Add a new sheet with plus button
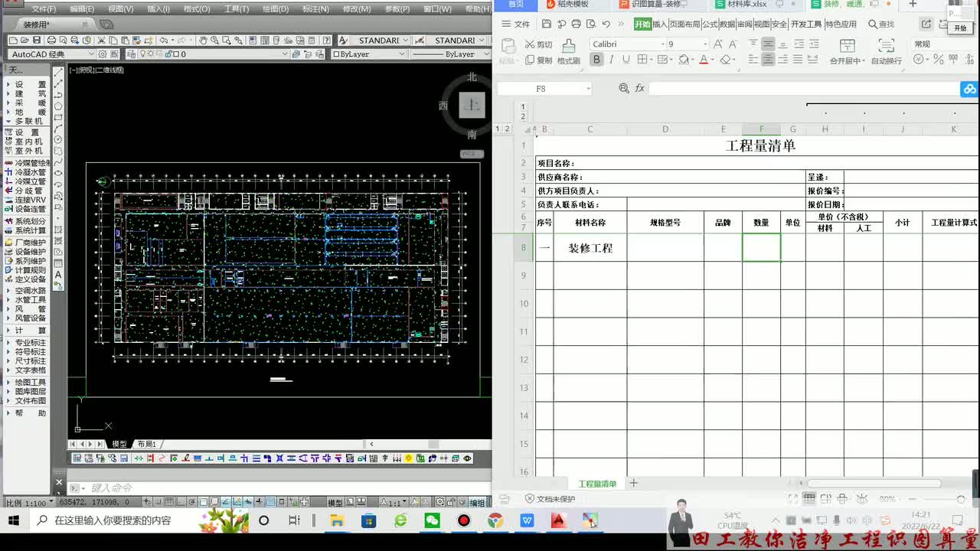The height and width of the screenshot is (551, 980). click(633, 483)
